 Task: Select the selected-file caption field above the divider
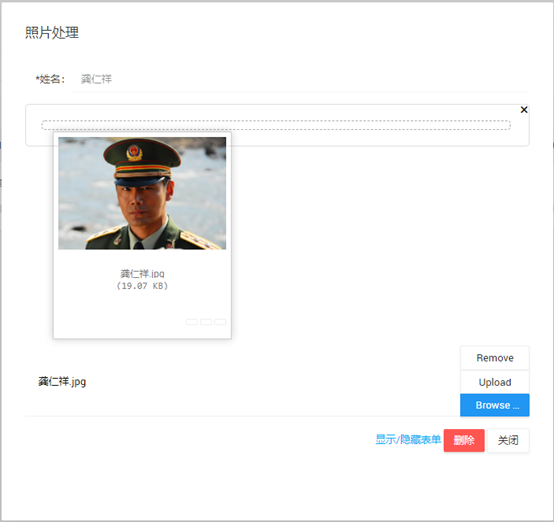click(242, 382)
